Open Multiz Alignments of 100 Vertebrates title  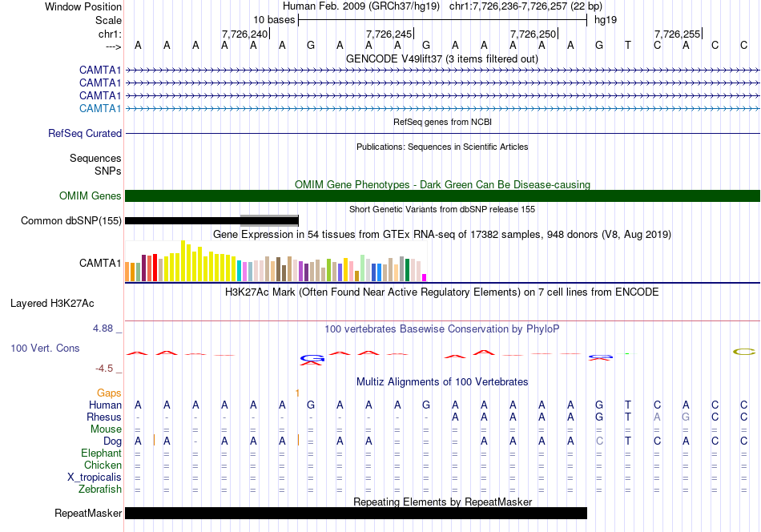pos(442,382)
